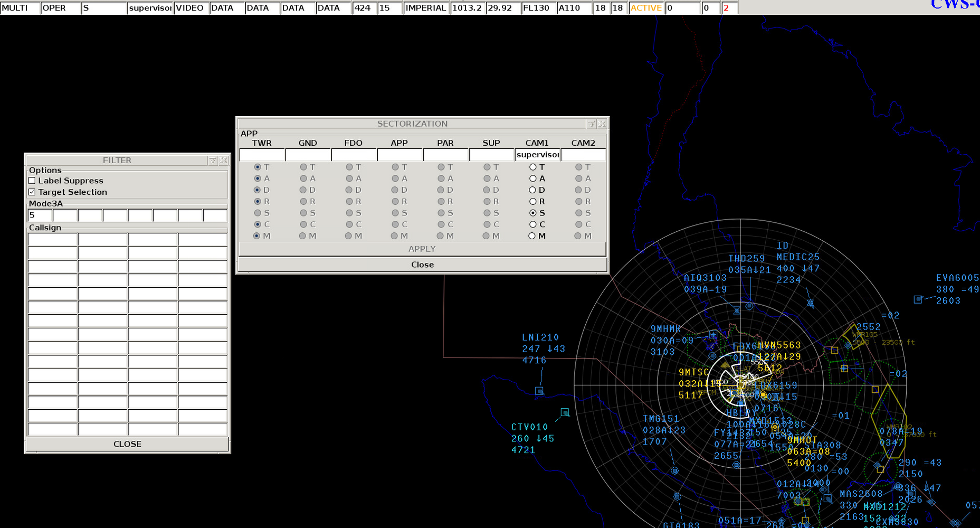
Task: Click the LNI210 aircraft target symbol
Action: point(539,391)
